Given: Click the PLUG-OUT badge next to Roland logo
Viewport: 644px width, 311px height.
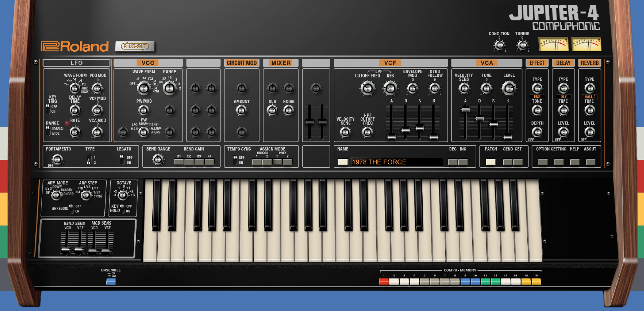Looking at the screenshot, I should (135, 46).
